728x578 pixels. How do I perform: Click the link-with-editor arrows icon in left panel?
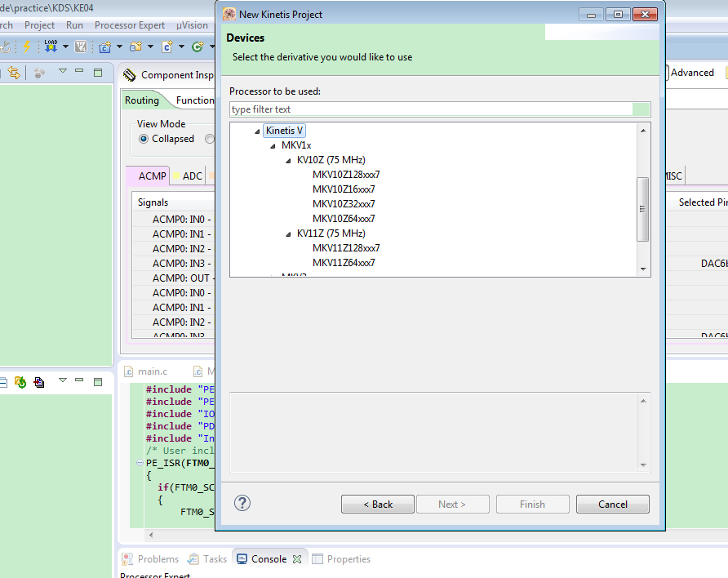point(14,73)
